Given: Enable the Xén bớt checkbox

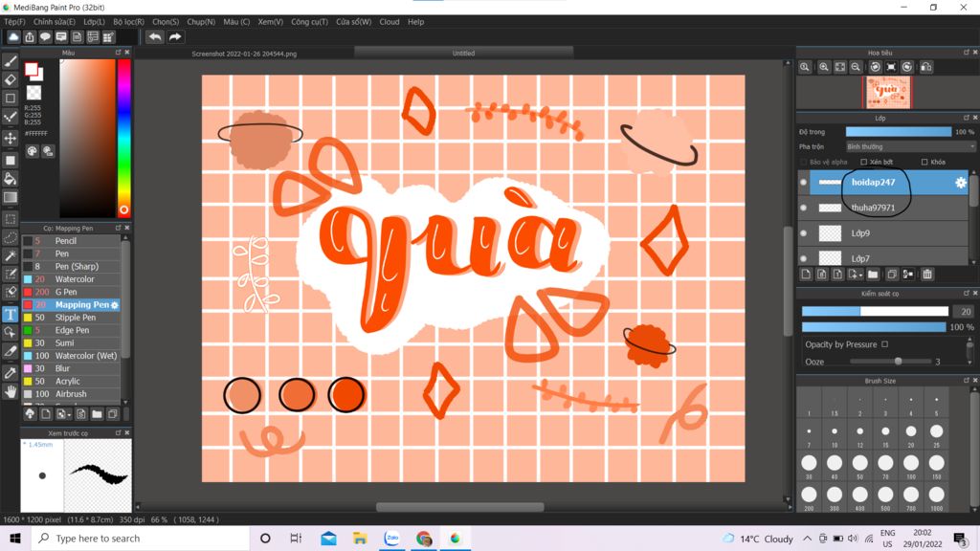Looking at the screenshot, I should point(864,162).
